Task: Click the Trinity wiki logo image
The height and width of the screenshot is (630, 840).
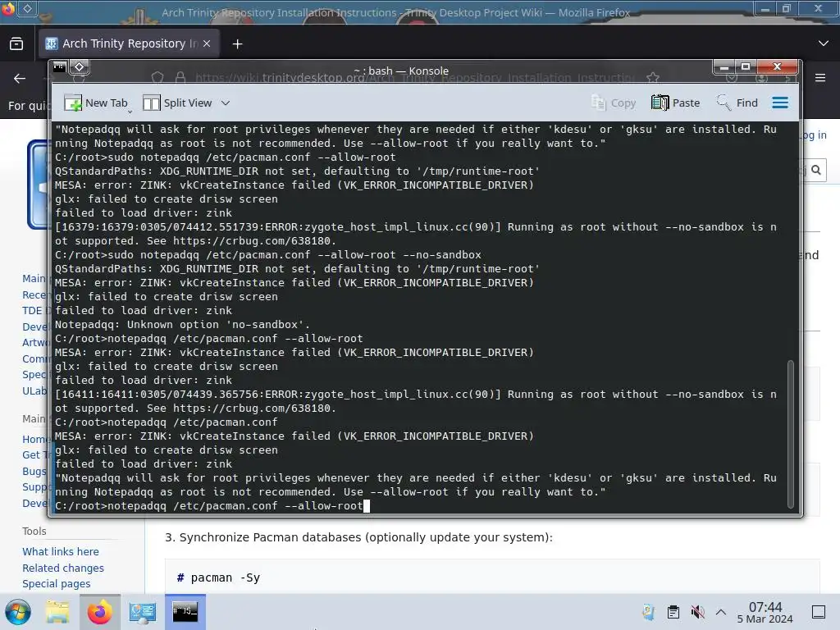Action: point(37,185)
